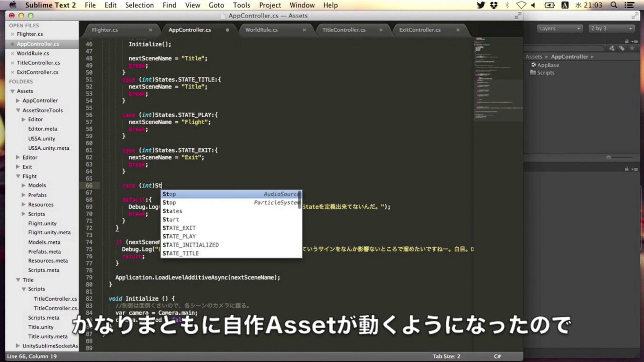This screenshot has width=644, height=362.
Task: Collapse the Flight folder
Action: point(18,176)
